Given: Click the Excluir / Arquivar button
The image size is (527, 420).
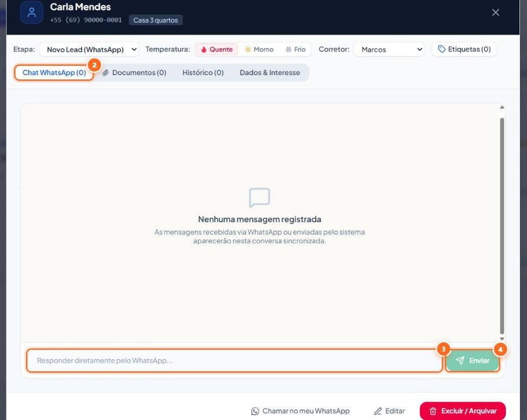Looking at the screenshot, I should coord(463,411).
